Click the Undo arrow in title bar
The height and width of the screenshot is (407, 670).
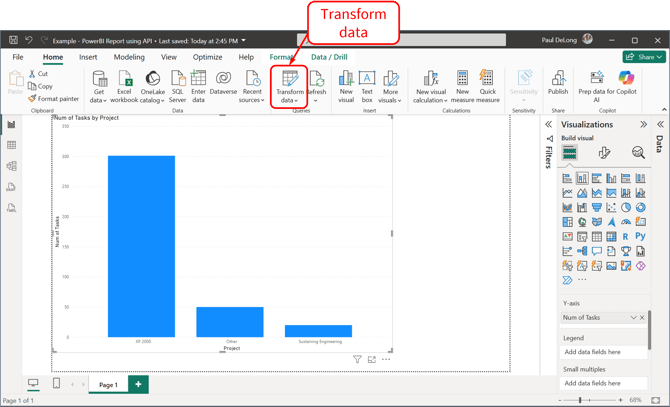tap(29, 40)
